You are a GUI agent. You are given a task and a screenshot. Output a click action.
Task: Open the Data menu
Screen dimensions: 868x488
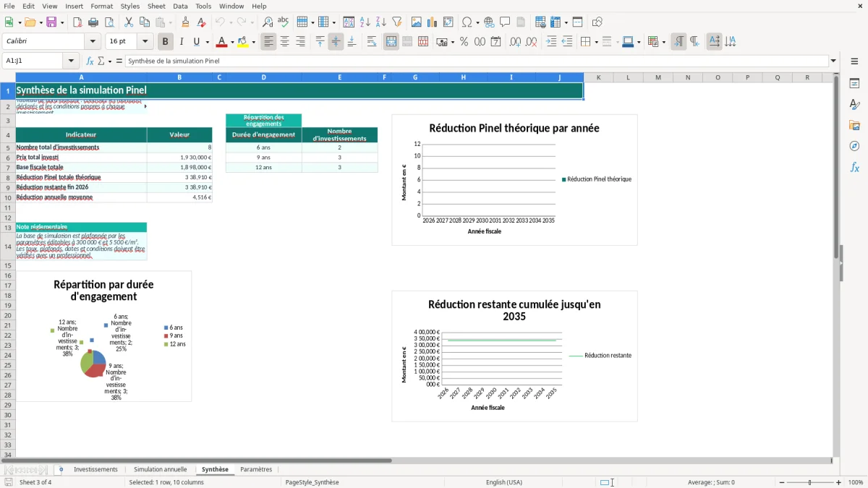(180, 6)
